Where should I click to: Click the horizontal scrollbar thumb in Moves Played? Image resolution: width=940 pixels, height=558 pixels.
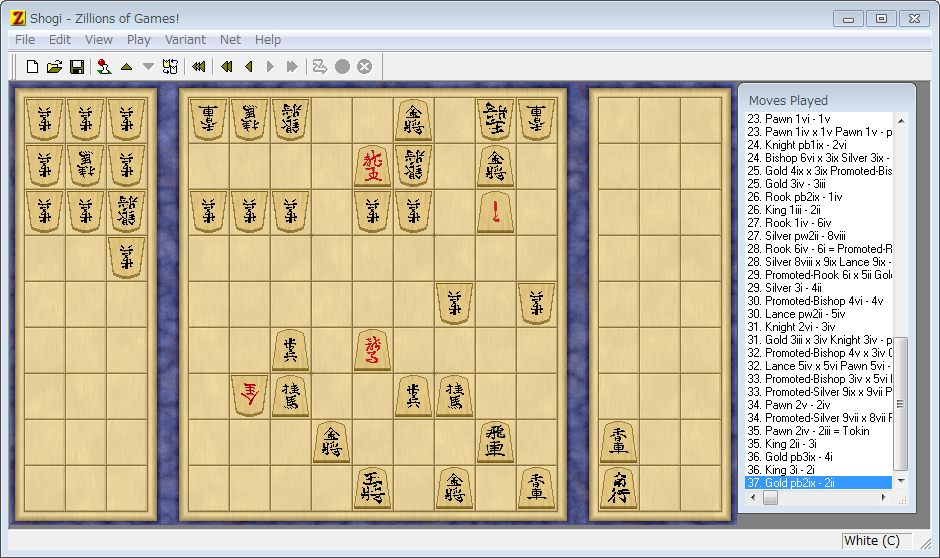(770, 497)
